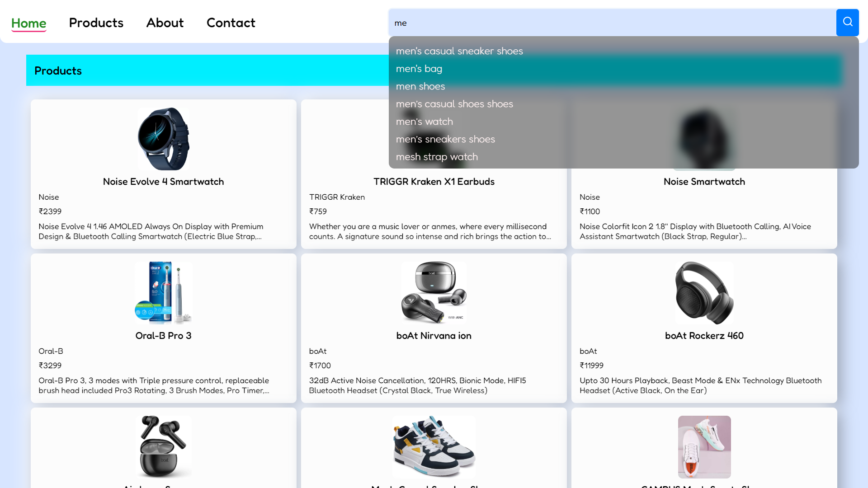Click the 'Oral-B' brand label
Viewport: 868px width, 488px height.
pos(51,351)
